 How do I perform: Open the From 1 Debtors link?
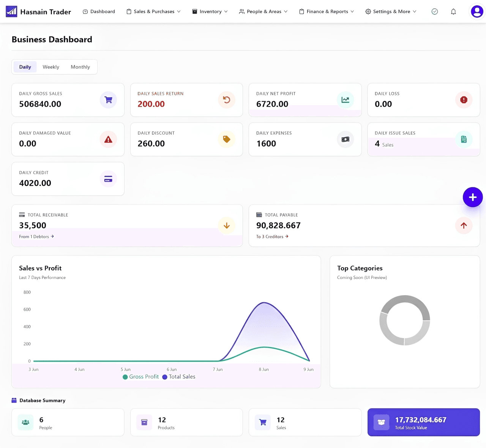36,236
